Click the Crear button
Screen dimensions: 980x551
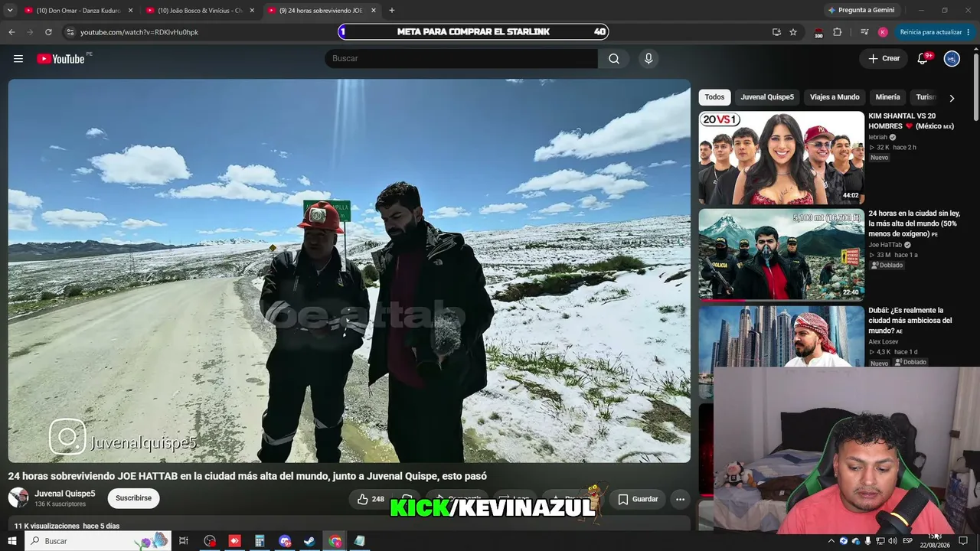[884, 59]
